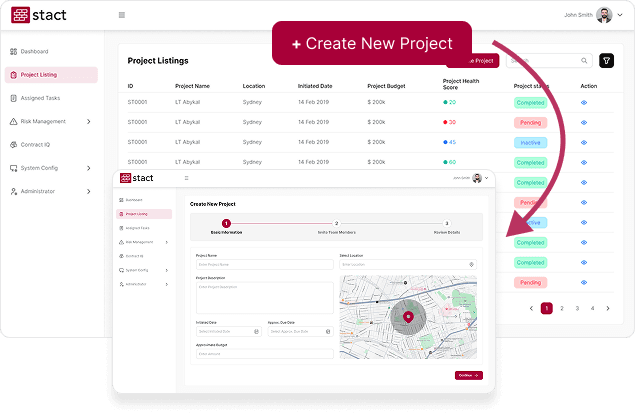Open Dashboard in Create New Project window sidebar

[x=131, y=200]
